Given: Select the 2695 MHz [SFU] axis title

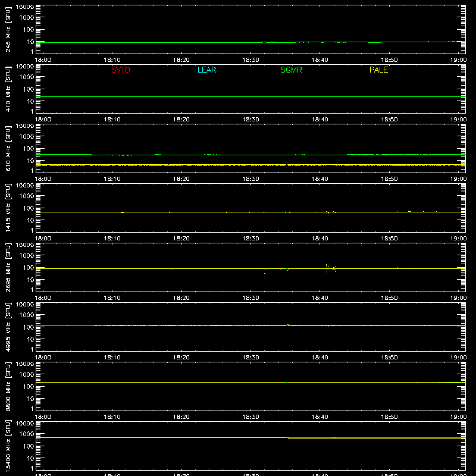Looking at the screenshot, I should 8,267.
